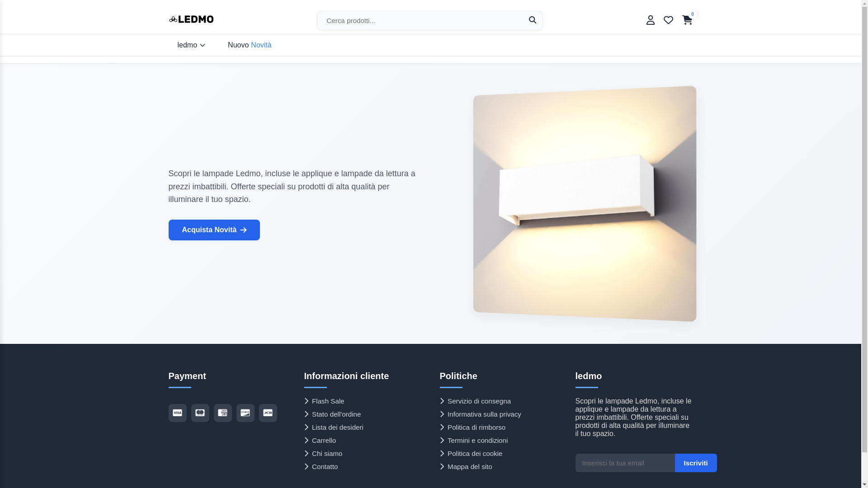Click the JCB payment icon
This screenshot has width=868, height=488.
[268, 413]
